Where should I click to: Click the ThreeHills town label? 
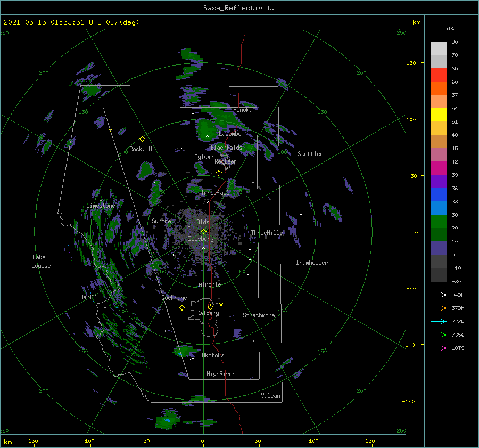(267, 233)
